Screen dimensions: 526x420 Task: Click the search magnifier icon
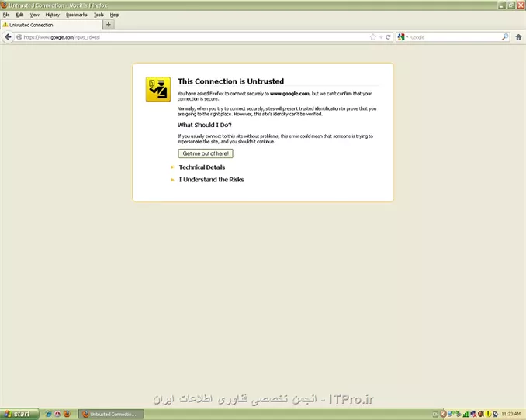(504, 37)
